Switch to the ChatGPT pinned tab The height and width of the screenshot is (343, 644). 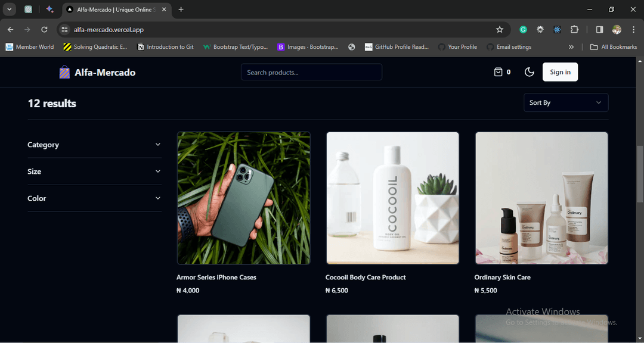pyautogui.click(x=29, y=10)
